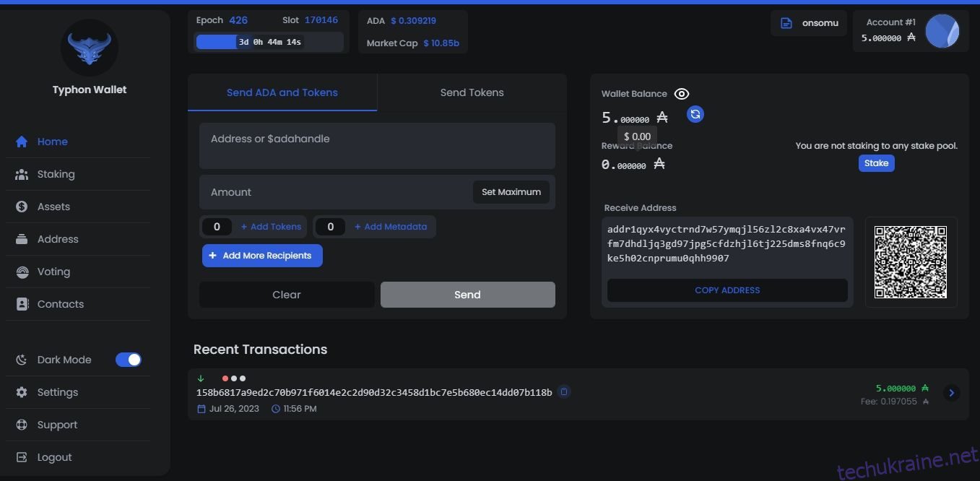Open the Address section
This screenshot has width=980, height=481.
point(58,239)
